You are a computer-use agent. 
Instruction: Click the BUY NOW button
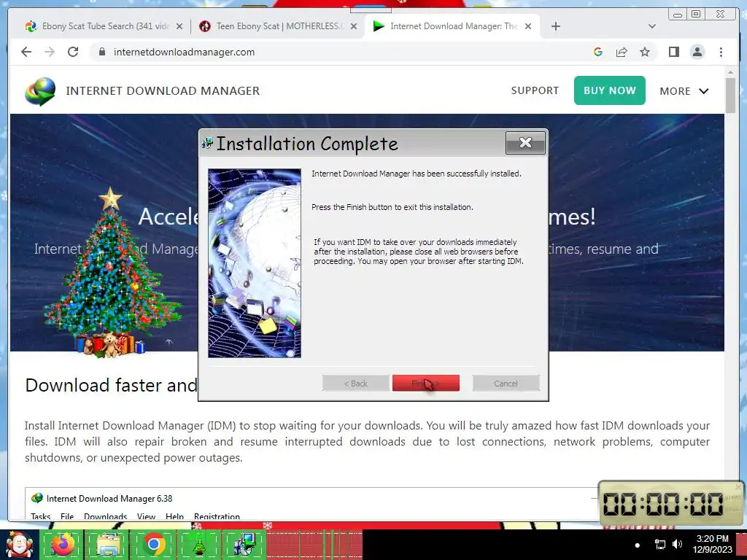609,90
